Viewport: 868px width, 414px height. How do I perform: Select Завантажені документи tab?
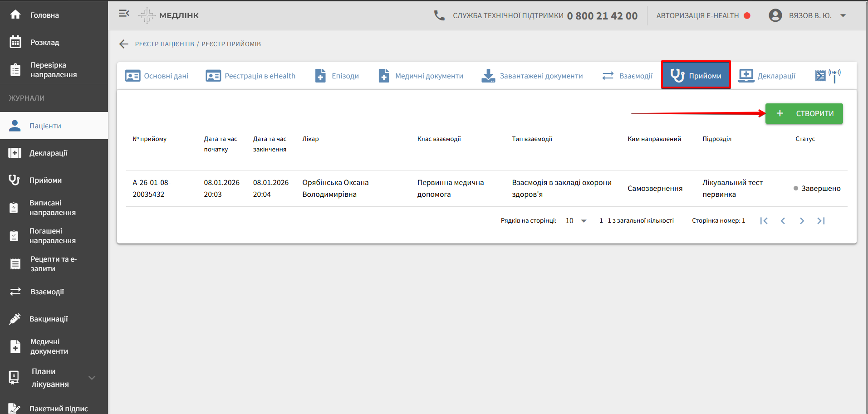click(x=532, y=76)
